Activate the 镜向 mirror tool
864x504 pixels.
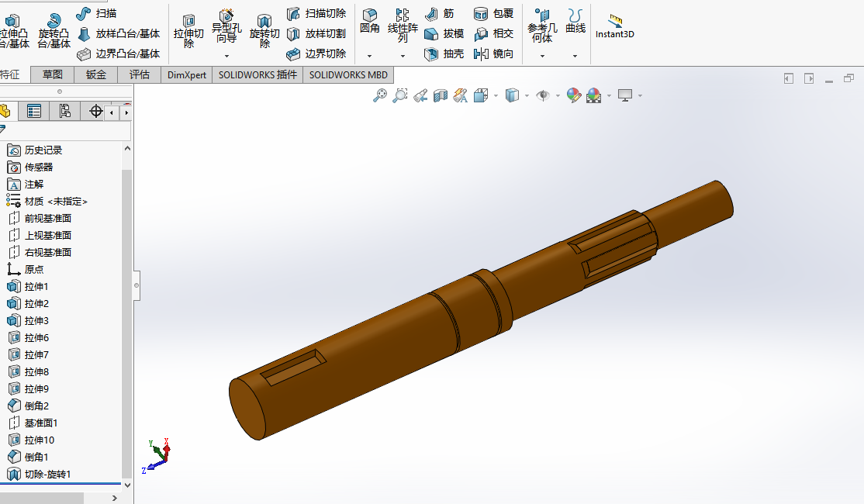(494, 54)
